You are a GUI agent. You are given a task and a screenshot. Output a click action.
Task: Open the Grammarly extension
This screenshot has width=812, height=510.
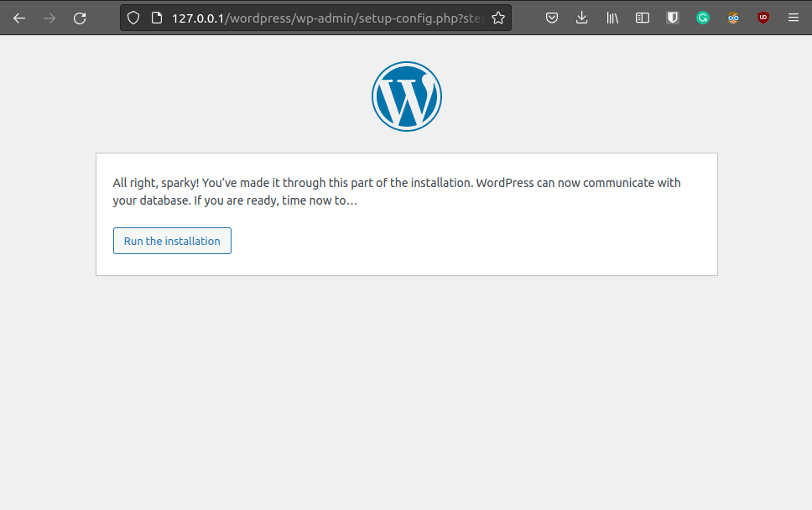coord(703,18)
